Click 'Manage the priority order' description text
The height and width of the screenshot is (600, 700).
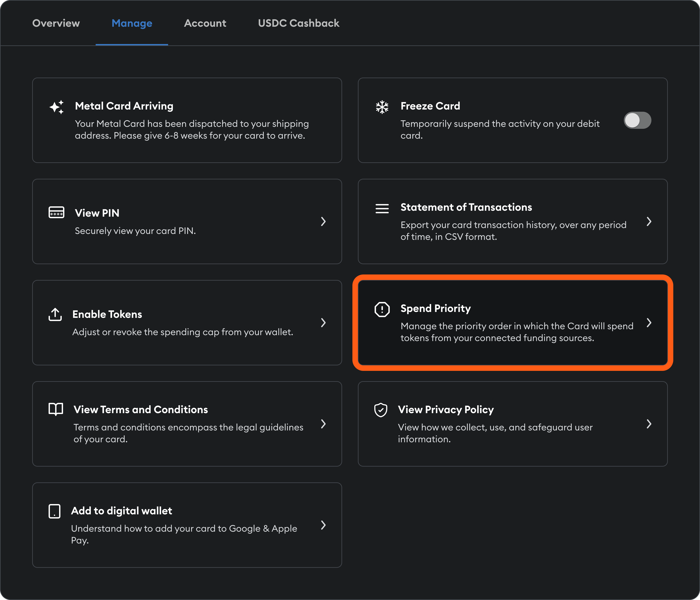click(517, 332)
